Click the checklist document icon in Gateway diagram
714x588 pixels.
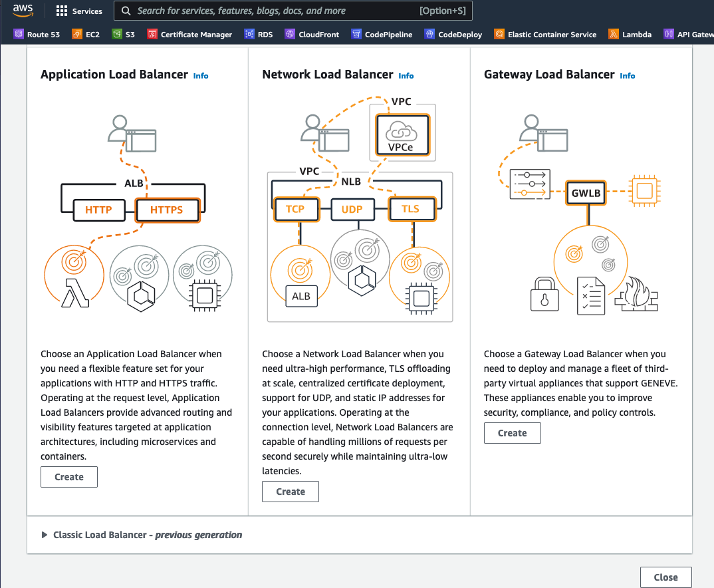click(591, 295)
